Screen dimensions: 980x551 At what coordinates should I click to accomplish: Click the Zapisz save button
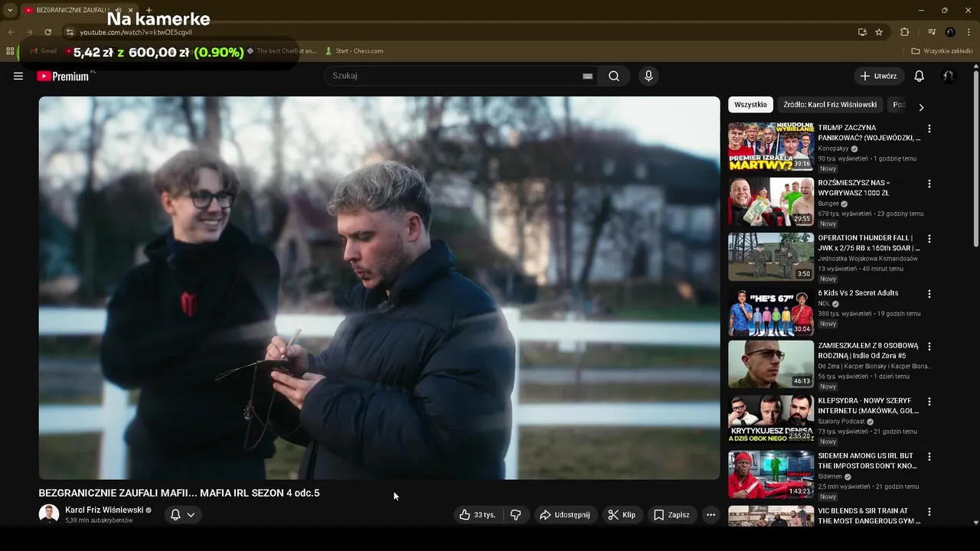[x=671, y=515]
